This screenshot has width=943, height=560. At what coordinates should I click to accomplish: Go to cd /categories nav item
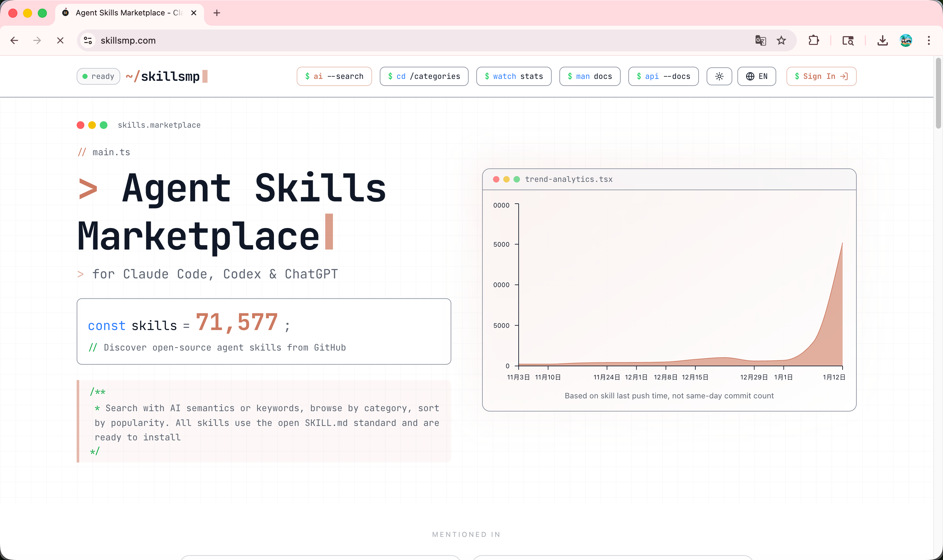pyautogui.click(x=424, y=76)
